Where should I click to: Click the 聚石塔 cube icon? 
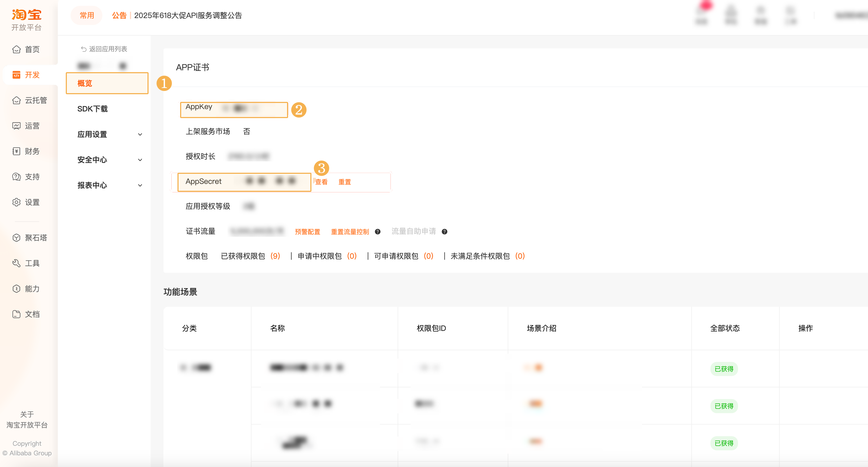coord(16,238)
